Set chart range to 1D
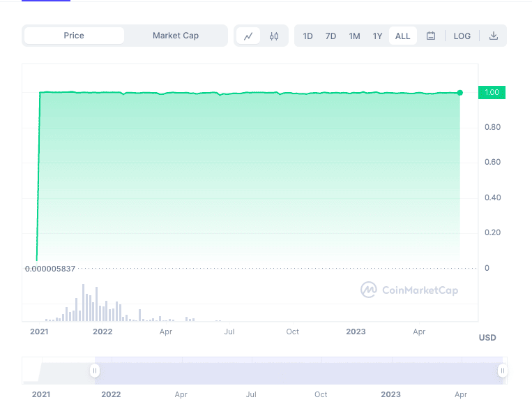The width and height of the screenshot is (532, 402). 307,36
